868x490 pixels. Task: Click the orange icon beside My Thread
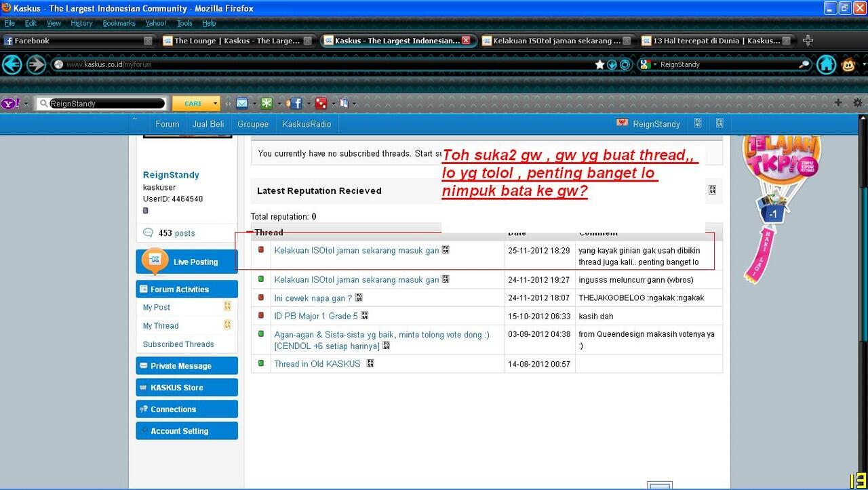tap(228, 325)
